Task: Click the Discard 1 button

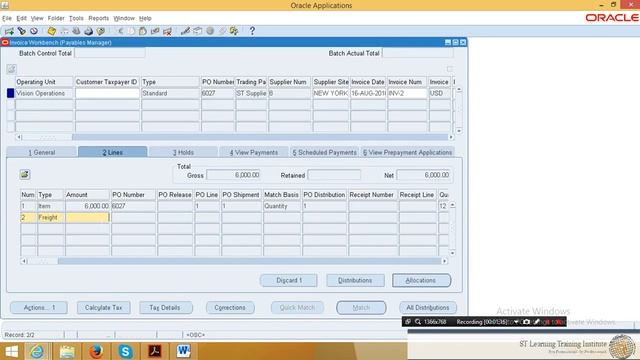Action: click(289, 280)
